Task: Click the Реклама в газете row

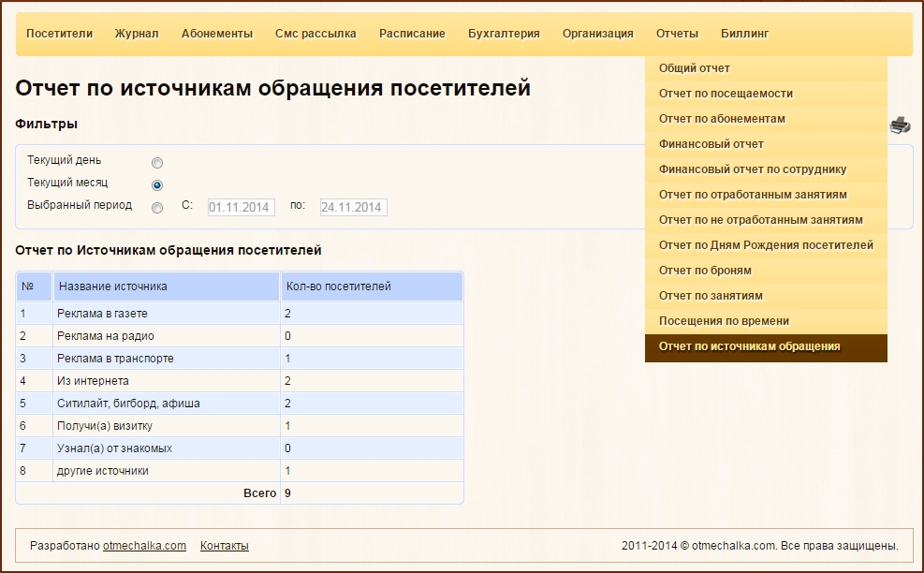Action: (240, 314)
